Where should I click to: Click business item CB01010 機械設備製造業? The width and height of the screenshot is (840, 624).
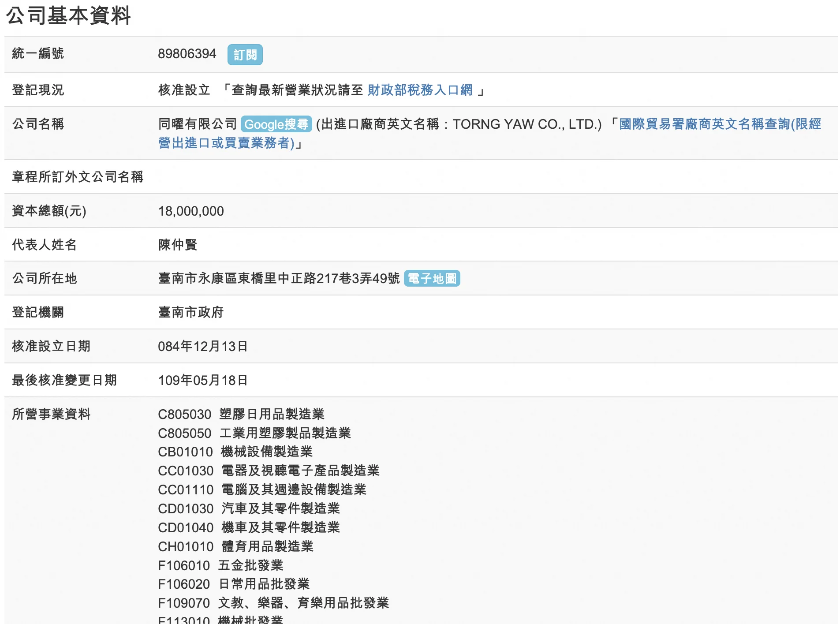tap(235, 452)
